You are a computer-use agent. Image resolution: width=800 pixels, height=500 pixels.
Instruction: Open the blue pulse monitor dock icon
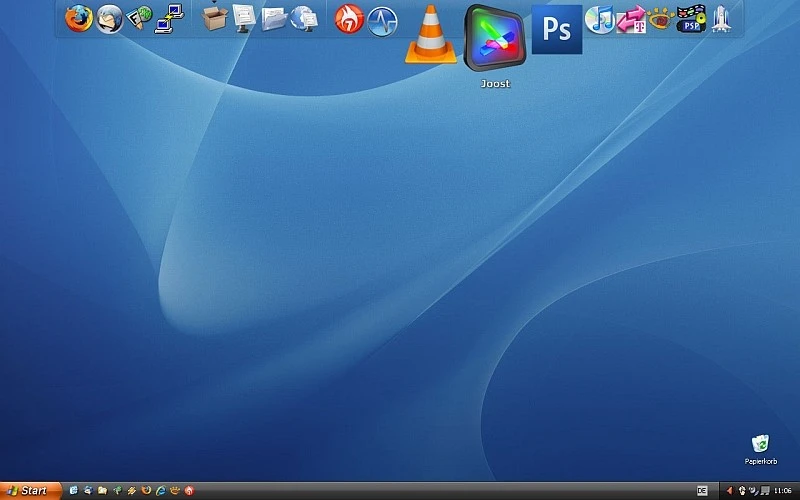pos(382,20)
